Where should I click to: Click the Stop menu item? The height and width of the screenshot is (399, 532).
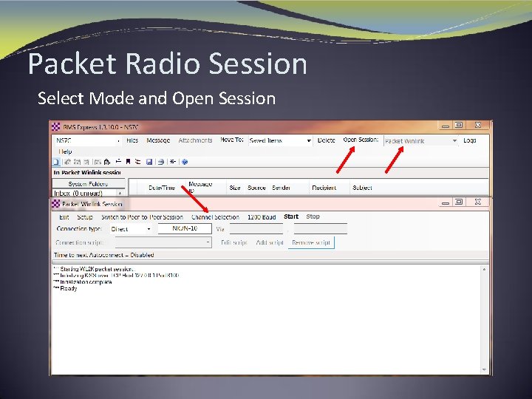(x=313, y=216)
